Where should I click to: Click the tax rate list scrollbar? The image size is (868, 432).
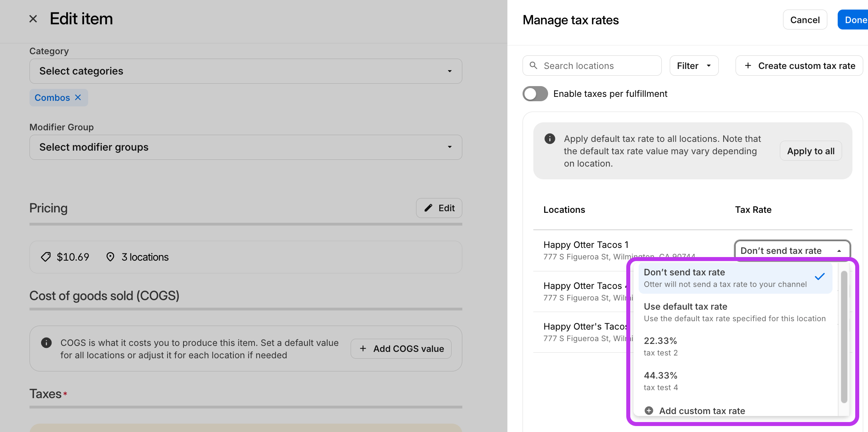pyautogui.click(x=844, y=337)
